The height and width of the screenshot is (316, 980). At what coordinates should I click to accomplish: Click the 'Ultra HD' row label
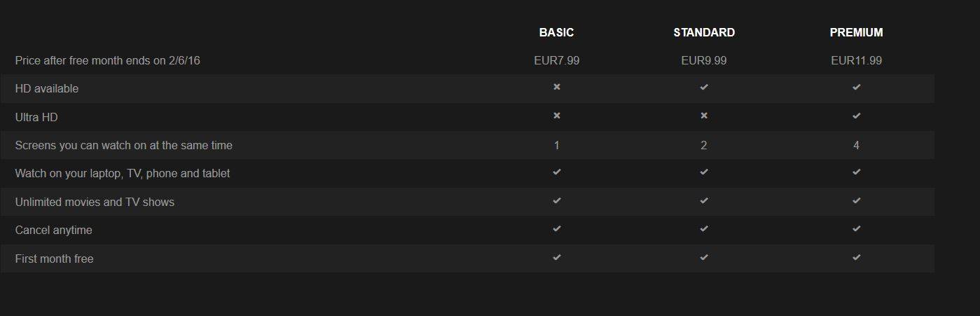(x=36, y=118)
